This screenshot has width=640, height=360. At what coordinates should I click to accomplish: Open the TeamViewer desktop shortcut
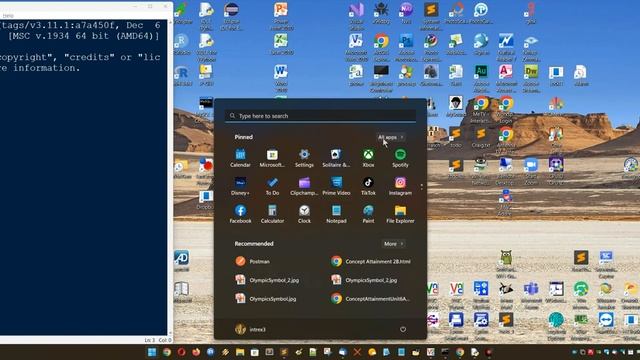(606, 324)
